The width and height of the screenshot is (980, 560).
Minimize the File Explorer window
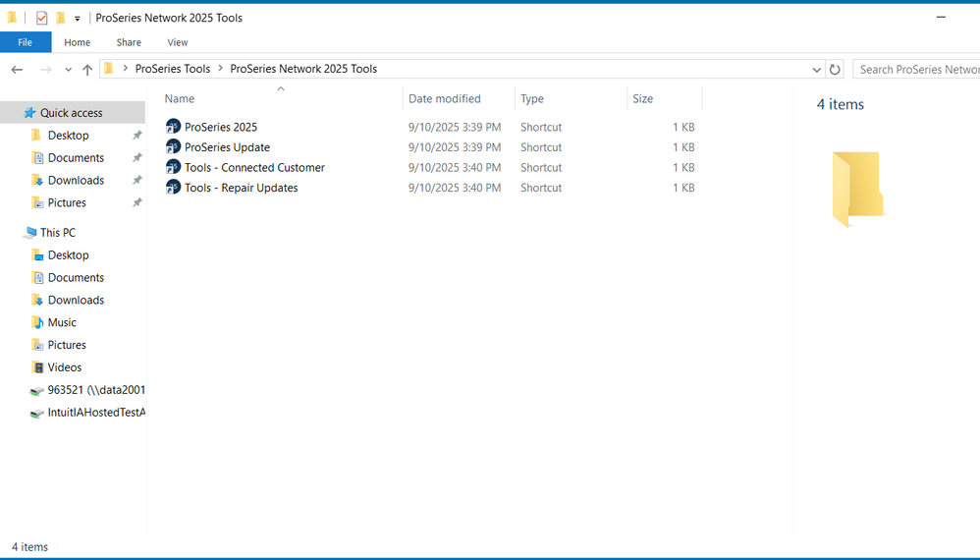pos(941,18)
